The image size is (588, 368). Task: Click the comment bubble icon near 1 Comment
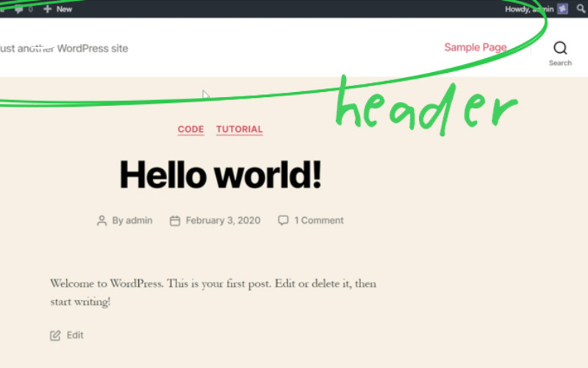pyautogui.click(x=283, y=220)
